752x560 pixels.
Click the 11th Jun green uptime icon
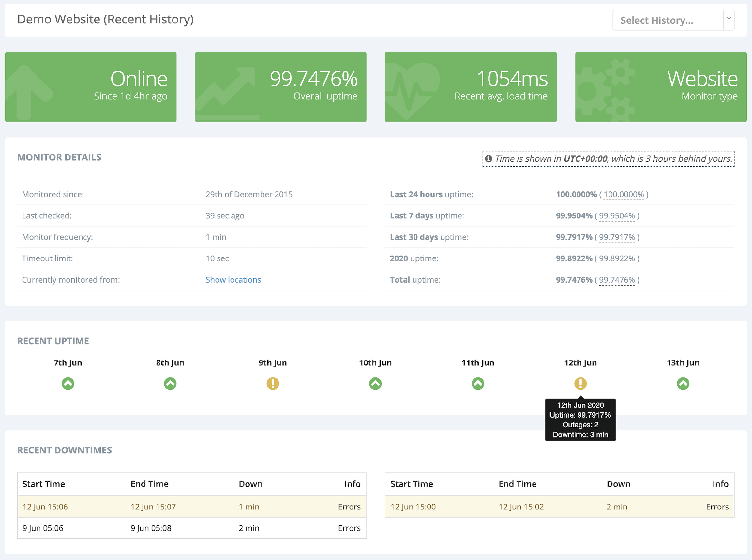pos(478,383)
